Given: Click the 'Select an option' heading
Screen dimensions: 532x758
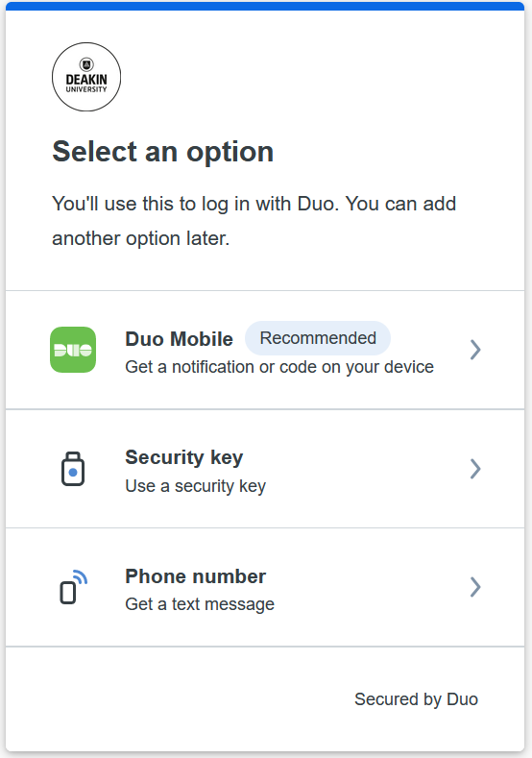Looking at the screenshot, I should coord(163,151).
